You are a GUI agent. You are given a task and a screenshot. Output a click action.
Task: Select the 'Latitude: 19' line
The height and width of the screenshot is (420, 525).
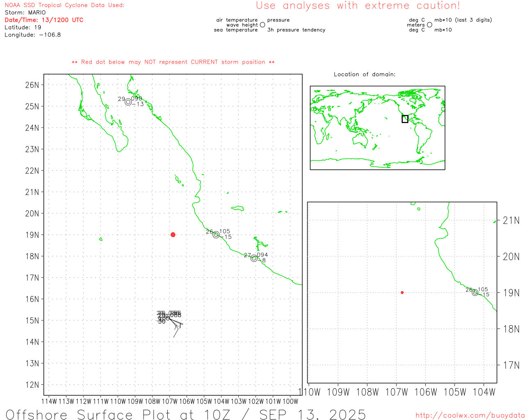[23, 27]
